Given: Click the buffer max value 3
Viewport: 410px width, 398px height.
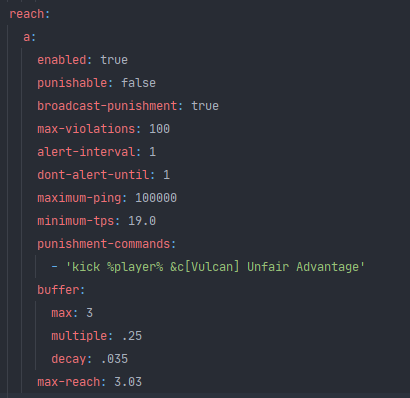Looking at the screenshot, I should point(89,313).
